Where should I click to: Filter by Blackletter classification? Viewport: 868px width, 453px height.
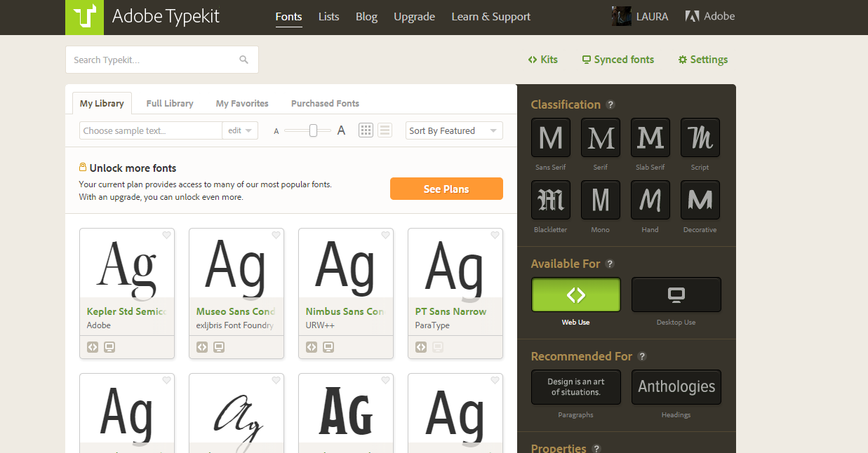pos(551,200)
